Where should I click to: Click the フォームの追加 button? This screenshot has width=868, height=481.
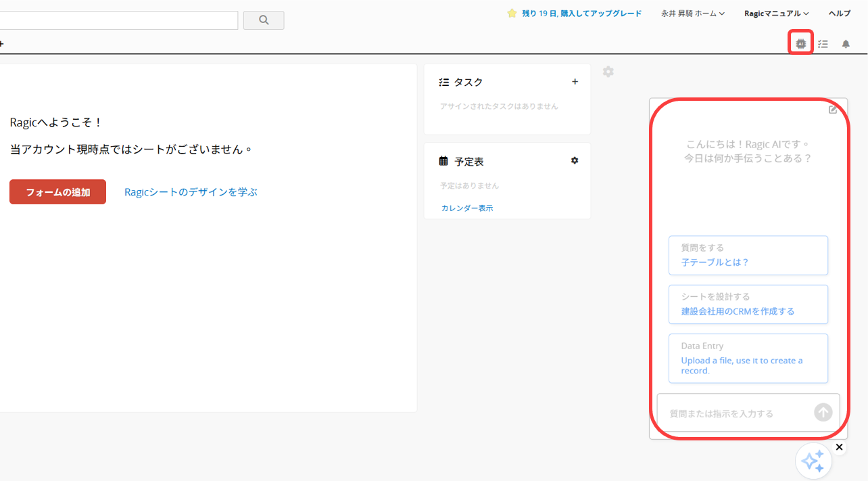pos(58,192)
